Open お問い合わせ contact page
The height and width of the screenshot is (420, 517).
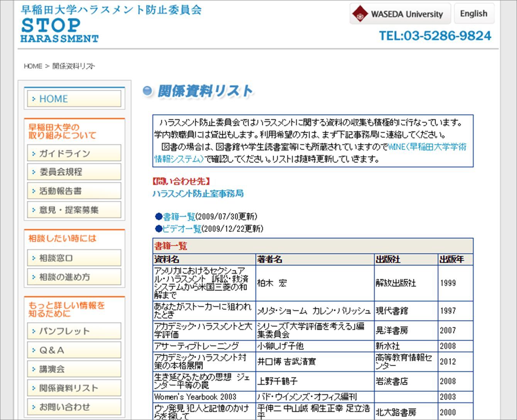click(74, 407)
